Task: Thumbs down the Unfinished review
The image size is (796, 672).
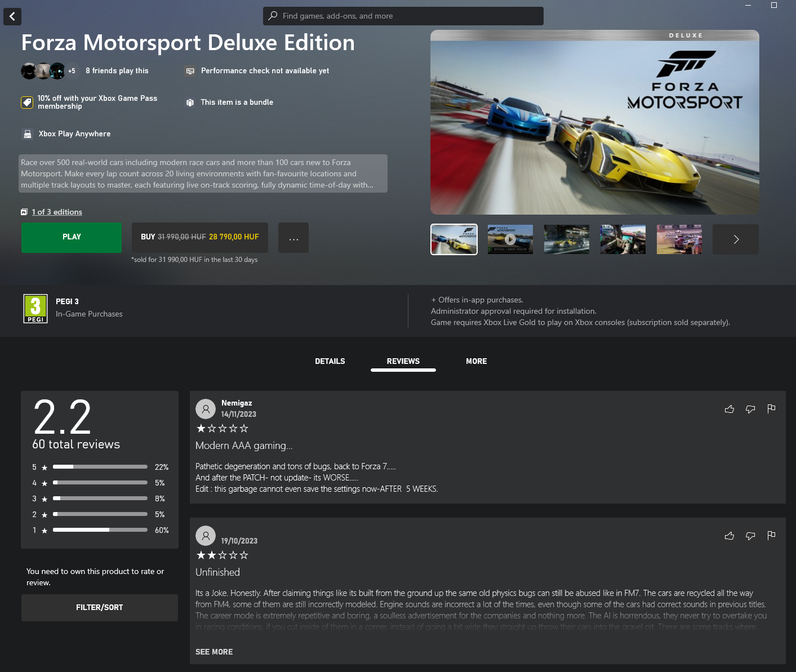Action: pos(750,536)
